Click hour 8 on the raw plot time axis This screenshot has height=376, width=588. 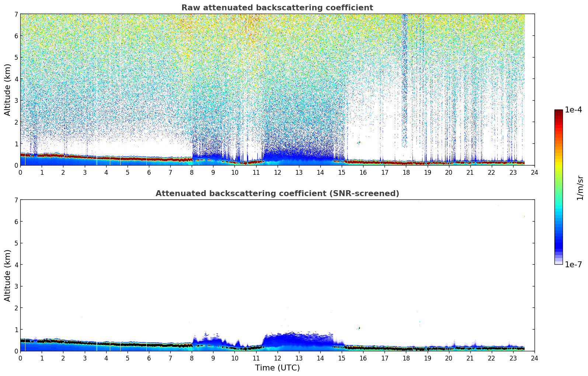pos(192,172)
